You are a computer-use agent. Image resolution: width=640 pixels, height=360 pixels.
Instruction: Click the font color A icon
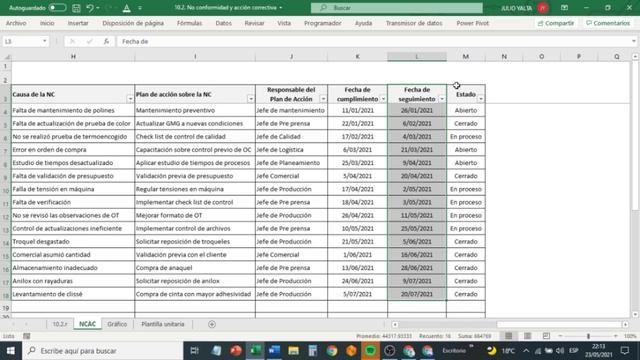tap(127, 8)
